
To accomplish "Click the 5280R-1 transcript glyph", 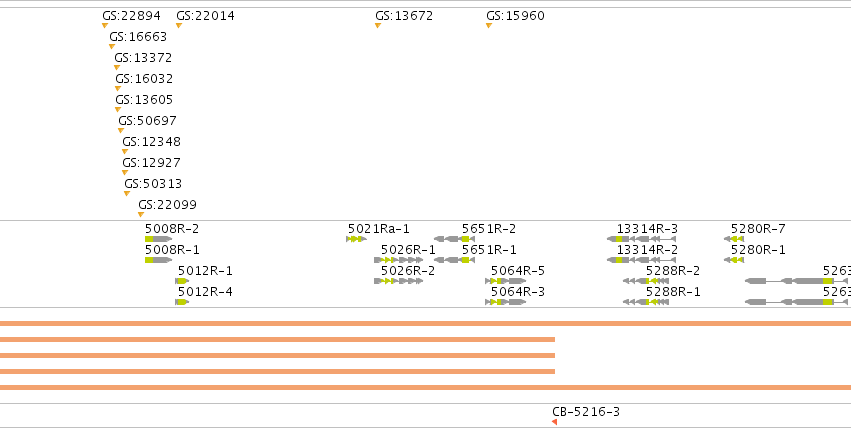I will coord(734,260).
